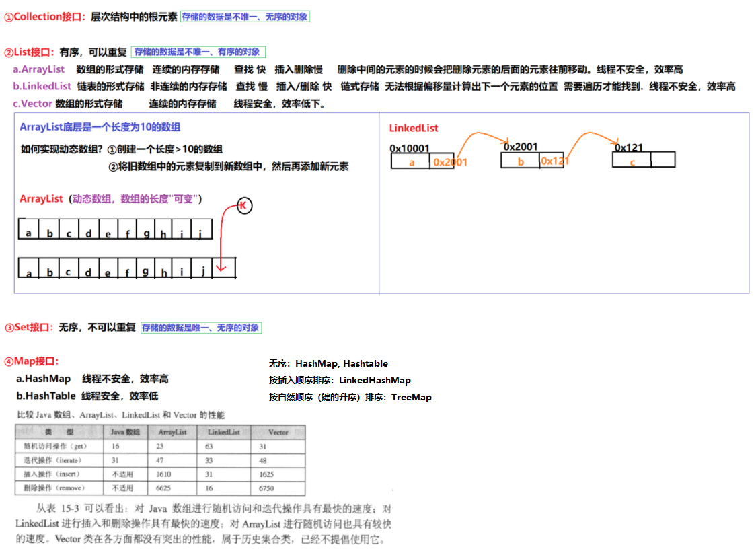Click the red LinkedList diagram title
Viewport: 756px width, 549px height.
(414, 128)
